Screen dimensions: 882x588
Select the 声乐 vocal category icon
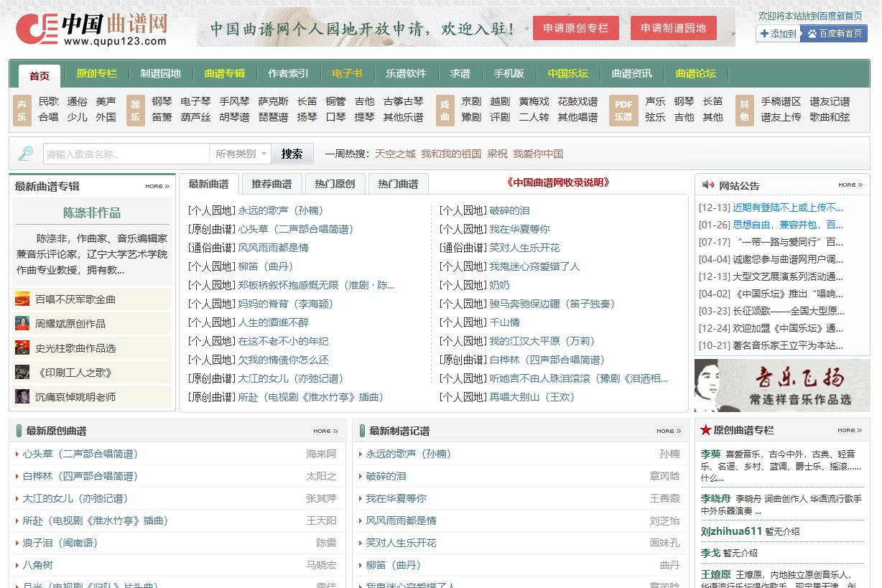[23, 112]
